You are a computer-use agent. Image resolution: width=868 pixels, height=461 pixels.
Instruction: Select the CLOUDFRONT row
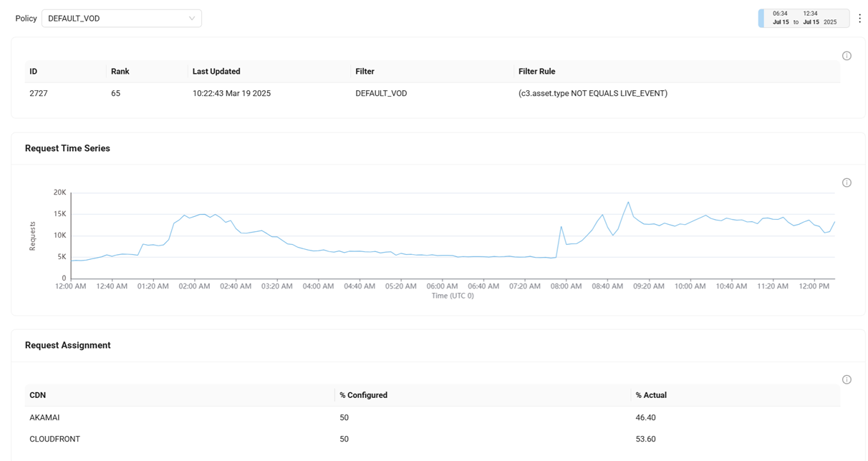[433, 439]
